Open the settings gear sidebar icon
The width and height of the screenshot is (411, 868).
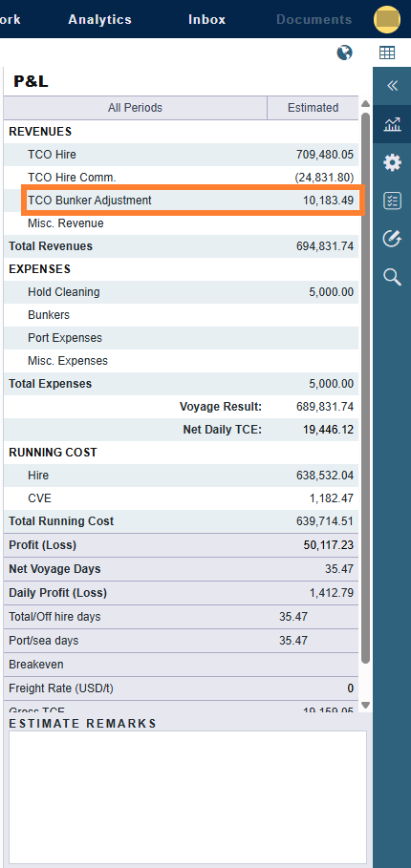(392, 162)
